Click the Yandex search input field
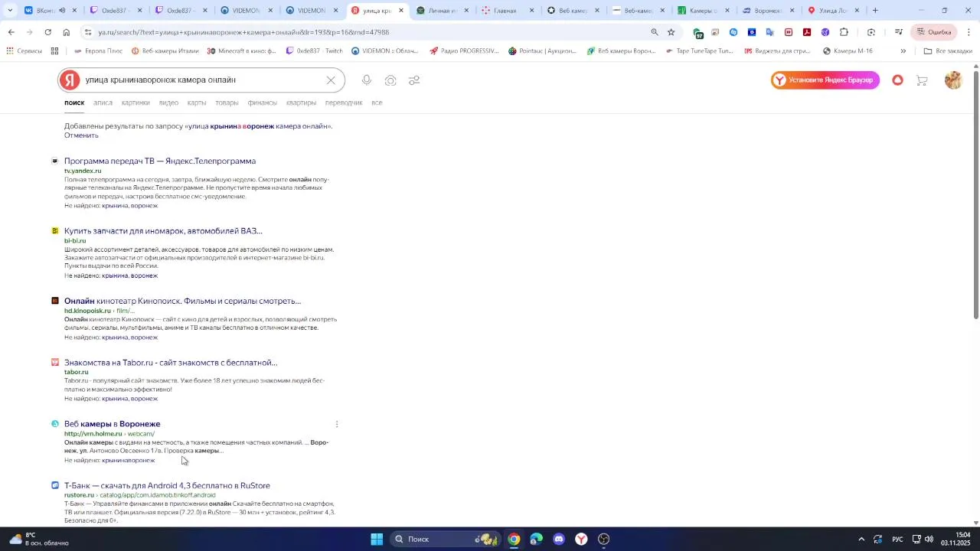Viewport: 980px width, 551px height. coord(203,80)
